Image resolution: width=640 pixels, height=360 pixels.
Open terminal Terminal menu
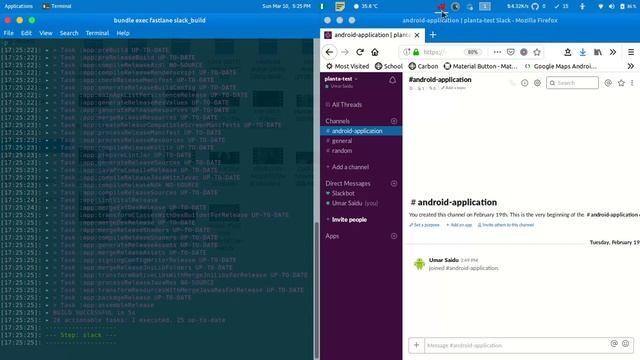click(97, 33)
